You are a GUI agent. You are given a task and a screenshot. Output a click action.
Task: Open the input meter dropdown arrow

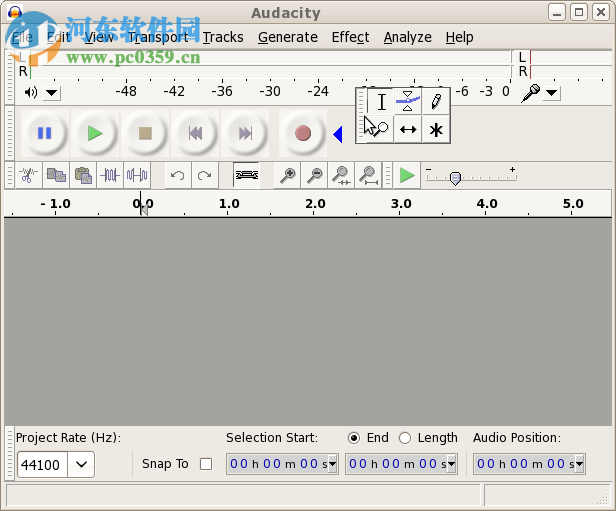pyautogui.click(x=552, y=93)
